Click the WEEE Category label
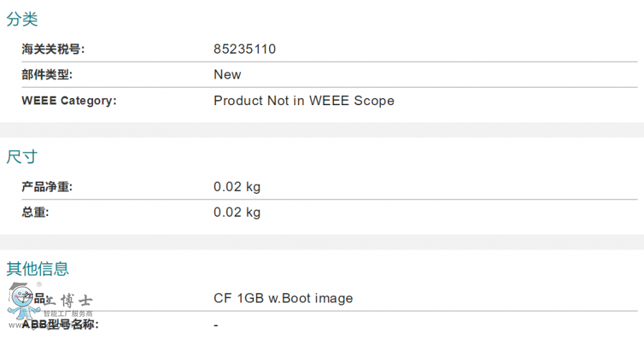Screen dimensions: 644x339 (69, 101)
